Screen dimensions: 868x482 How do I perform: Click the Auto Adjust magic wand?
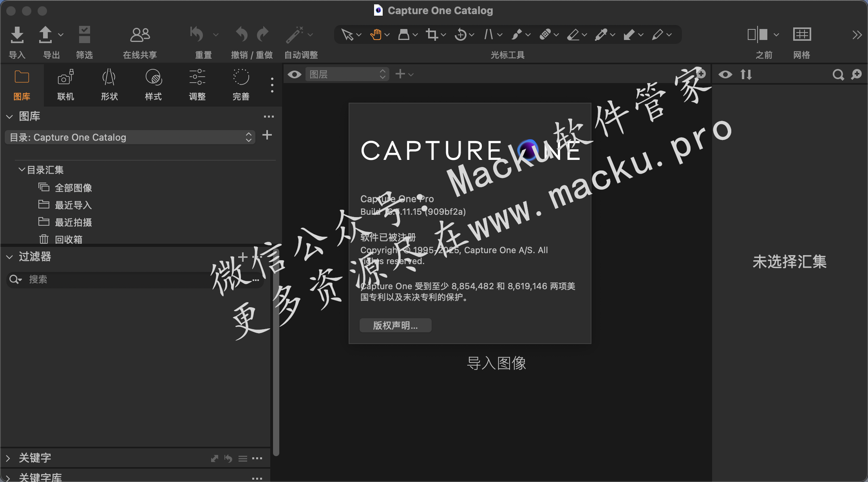[295, 34]
